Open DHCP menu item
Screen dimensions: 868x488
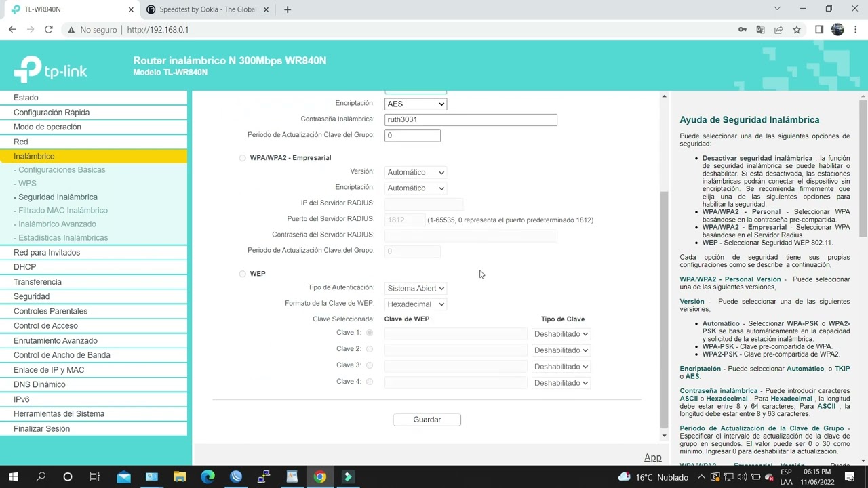click(94, 267)
